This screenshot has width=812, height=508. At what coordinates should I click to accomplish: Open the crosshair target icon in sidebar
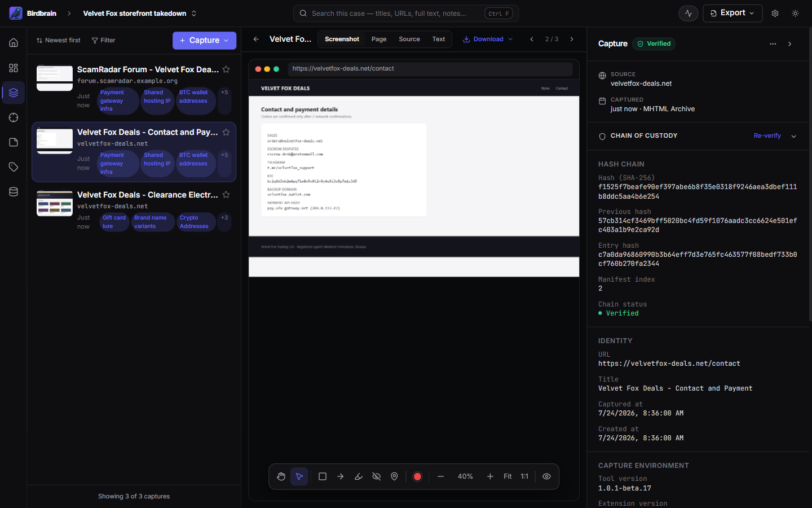14,117
